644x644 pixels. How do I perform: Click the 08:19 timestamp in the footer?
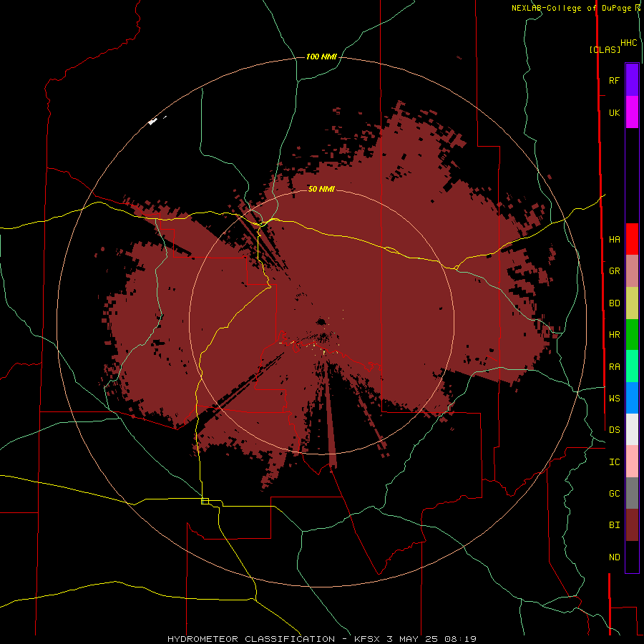click(460, 639)
